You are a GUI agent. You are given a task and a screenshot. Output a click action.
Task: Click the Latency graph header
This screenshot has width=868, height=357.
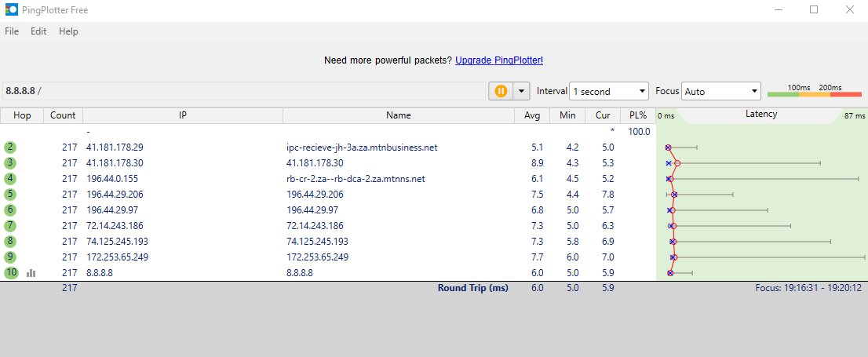pyautogui.click(x=761, y=115)
